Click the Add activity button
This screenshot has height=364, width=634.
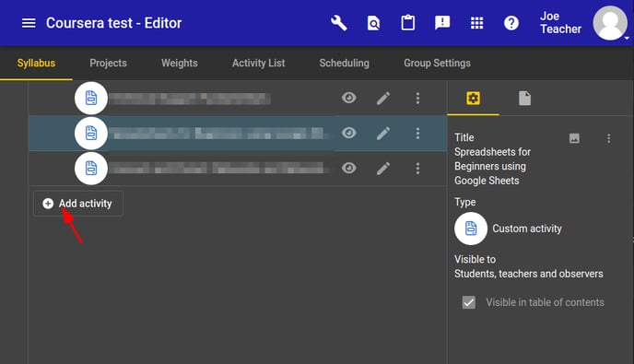click(x=78, y=204)
